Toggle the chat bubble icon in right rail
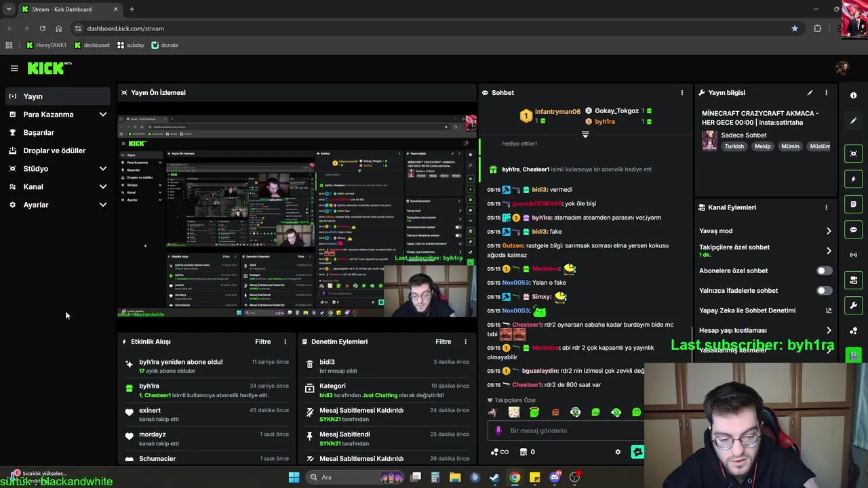 [x=853, y=230]
